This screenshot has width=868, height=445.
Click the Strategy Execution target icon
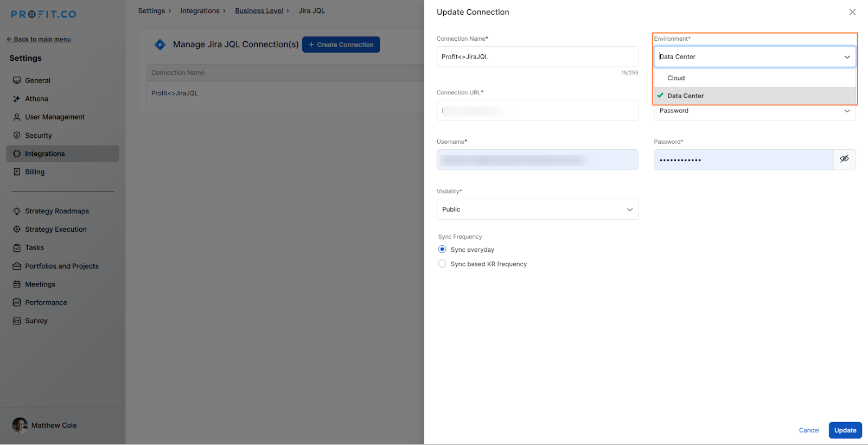point(17,229)
